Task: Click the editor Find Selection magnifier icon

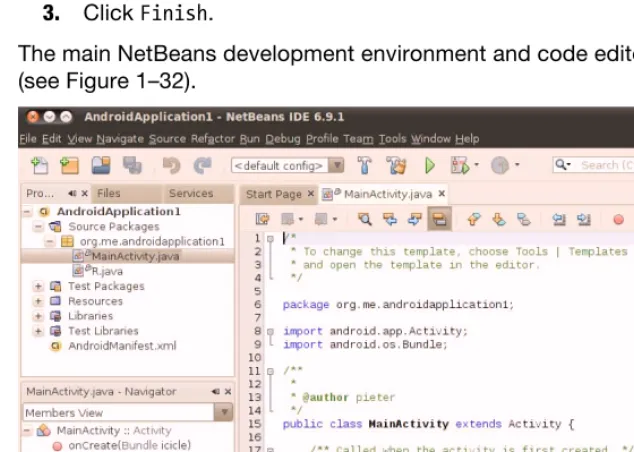Action: (364, 219)
